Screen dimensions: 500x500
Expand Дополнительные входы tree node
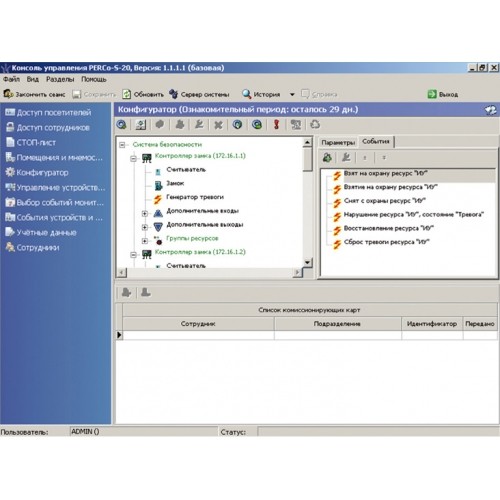tap(145, 213)
